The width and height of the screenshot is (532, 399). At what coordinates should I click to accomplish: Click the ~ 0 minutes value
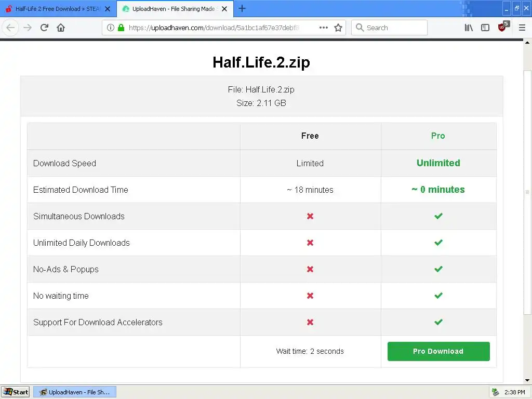[438, 189]
